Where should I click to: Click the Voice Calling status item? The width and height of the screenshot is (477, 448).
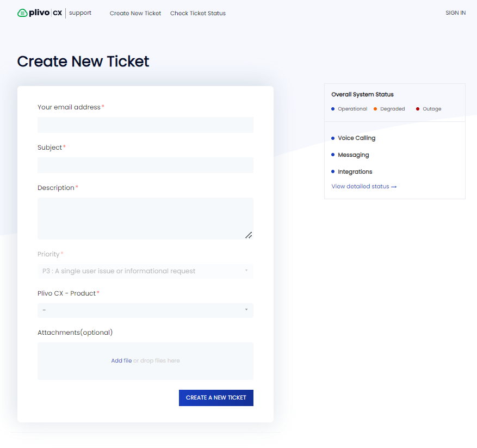click(357, 138)
